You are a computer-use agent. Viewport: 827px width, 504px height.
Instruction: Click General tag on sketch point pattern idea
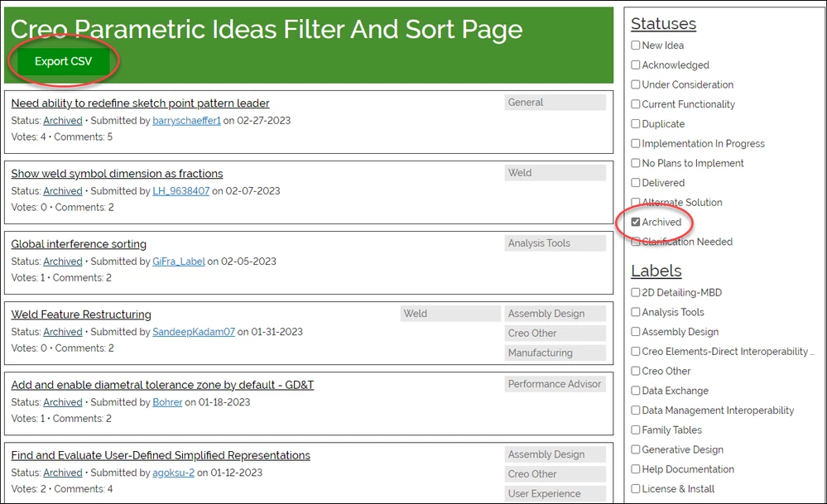point(555,103)
